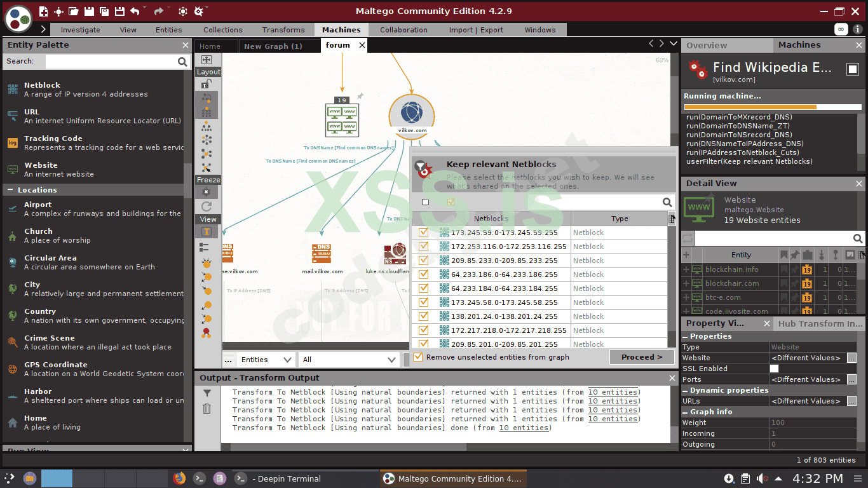868x488 pixels.
Task: Click the ellipsis button next to Ports property
Action: click(852, 379)
